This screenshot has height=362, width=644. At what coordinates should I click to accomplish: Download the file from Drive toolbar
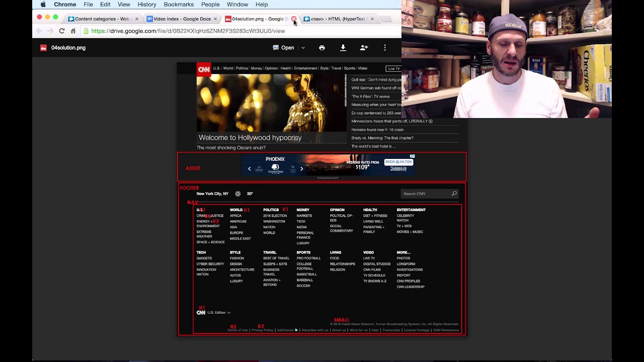pos(343,48)
